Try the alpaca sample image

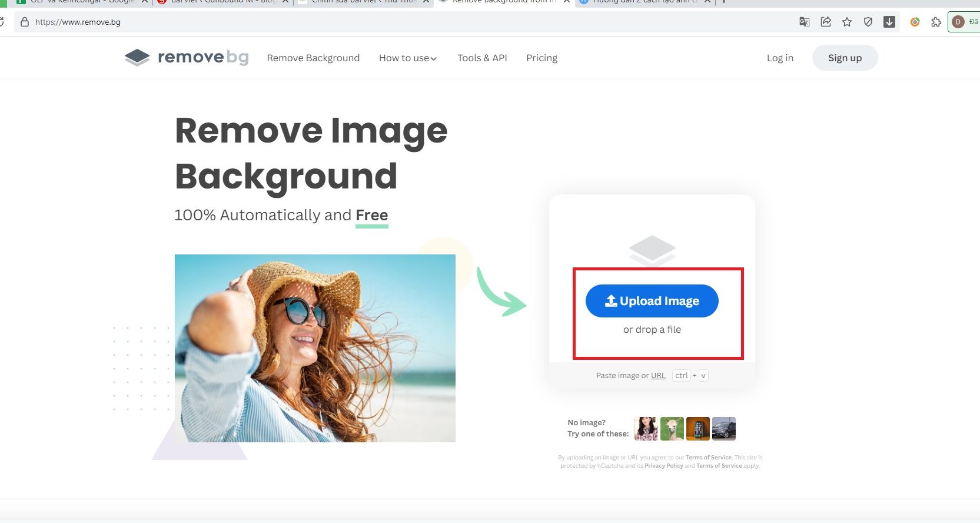(672, 429)
